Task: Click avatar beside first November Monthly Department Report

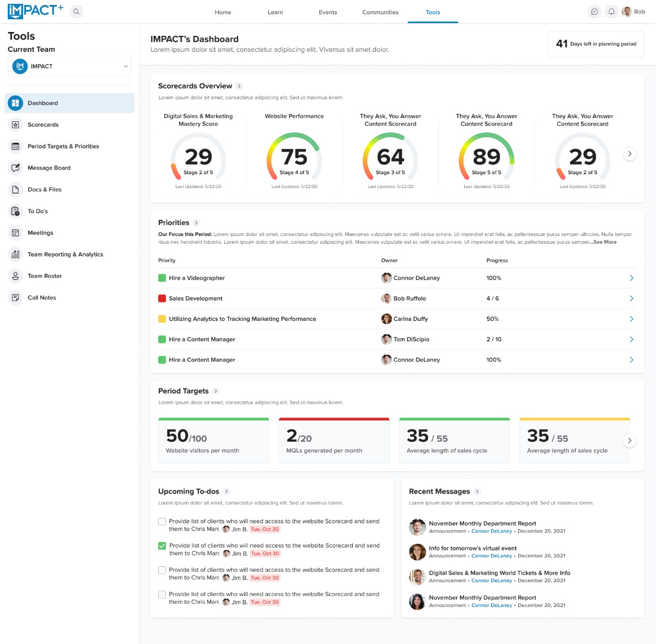Action: click(x=417, y=527)
